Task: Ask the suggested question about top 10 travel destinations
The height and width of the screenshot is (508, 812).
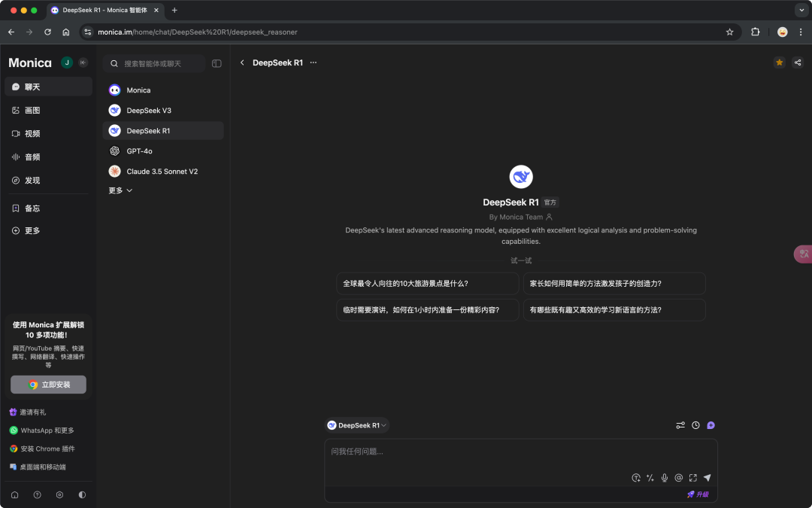Action: [427, 283]
